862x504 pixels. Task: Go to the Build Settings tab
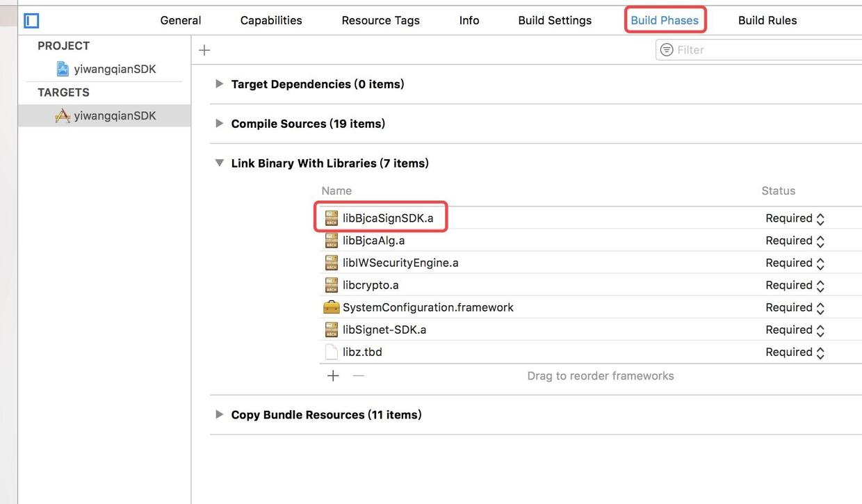click(555, 20)
